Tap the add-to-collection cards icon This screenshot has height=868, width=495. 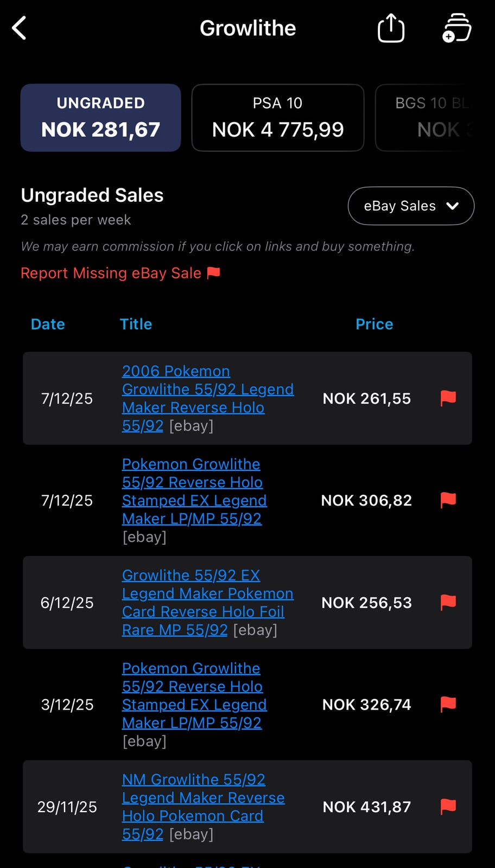[x=457, y=28]
